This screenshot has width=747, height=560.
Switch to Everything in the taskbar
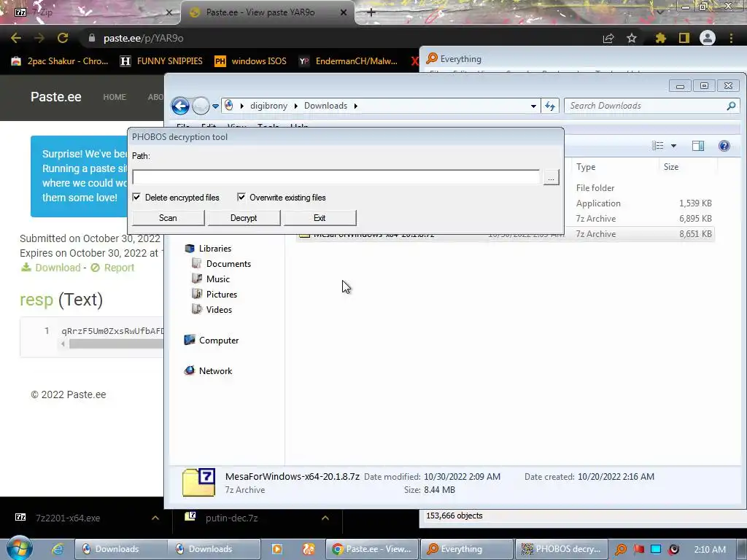[468, 549]
